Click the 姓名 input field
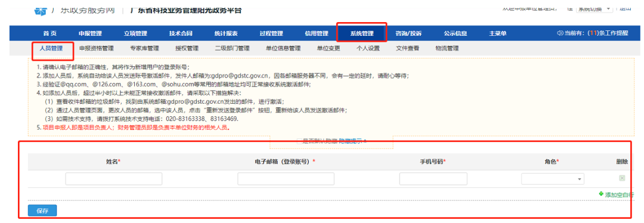The height and width of the screenshot is (223, 644). pyautogui.click(x=114, y=179)
